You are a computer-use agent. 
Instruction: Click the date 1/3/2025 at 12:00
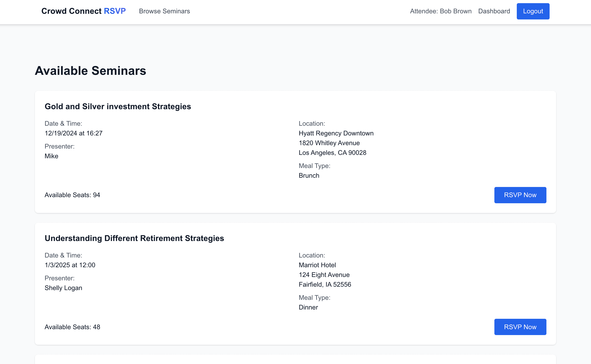pos(70,265)
